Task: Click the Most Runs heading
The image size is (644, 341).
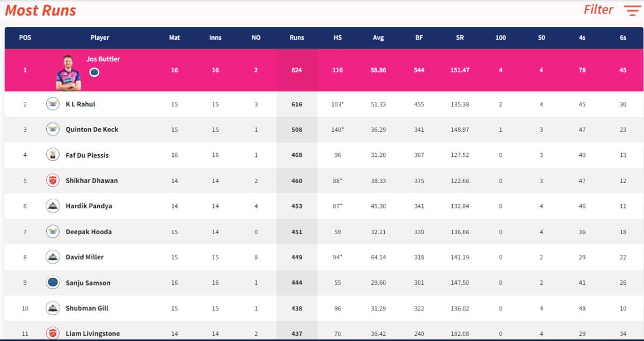Action: 41,10
